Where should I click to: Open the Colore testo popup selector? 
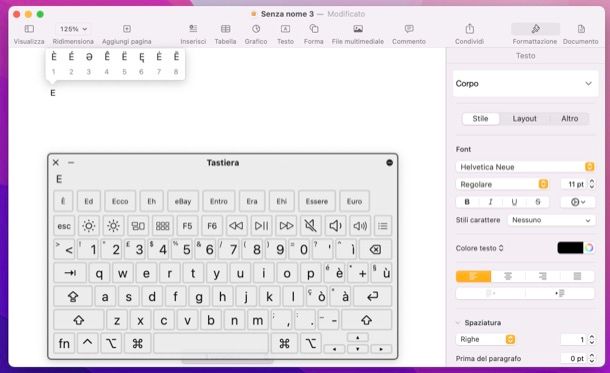[479, 248]
